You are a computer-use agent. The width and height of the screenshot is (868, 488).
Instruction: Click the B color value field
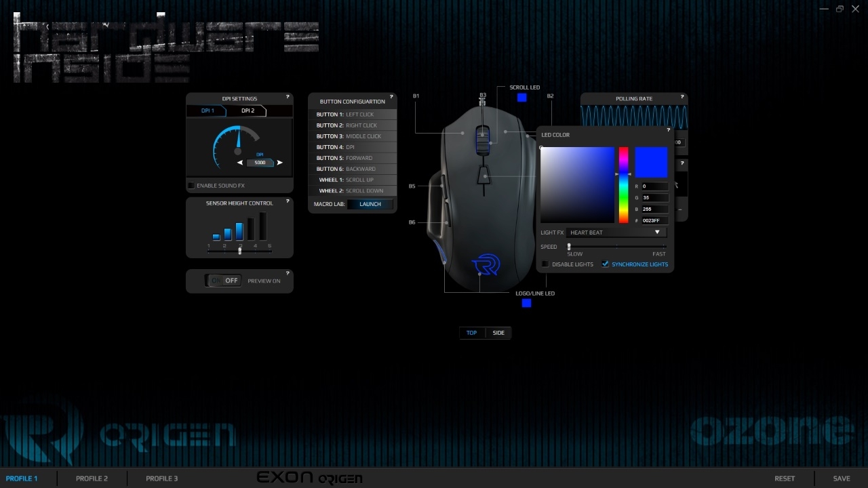click(x=654, y=209)
